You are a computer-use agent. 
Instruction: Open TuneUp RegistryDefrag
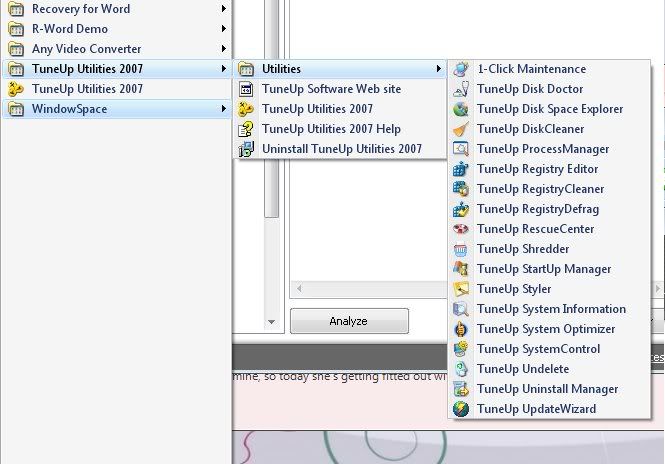point(550,209)
